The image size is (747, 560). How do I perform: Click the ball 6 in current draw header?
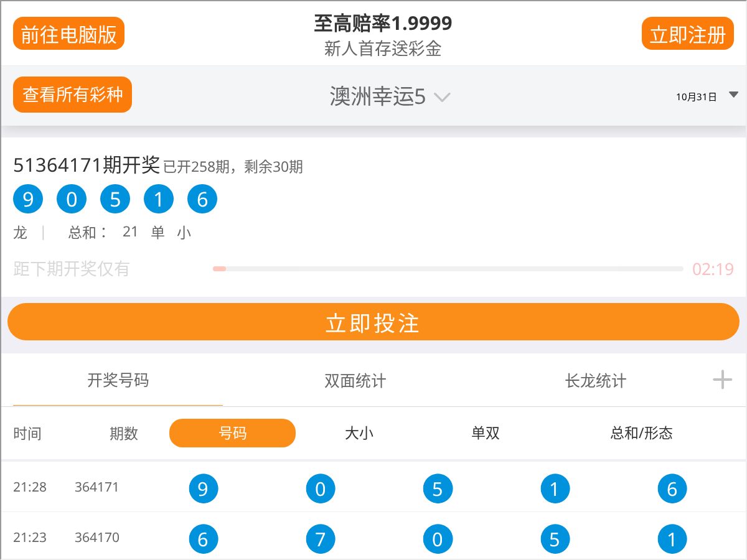point(202,200)
